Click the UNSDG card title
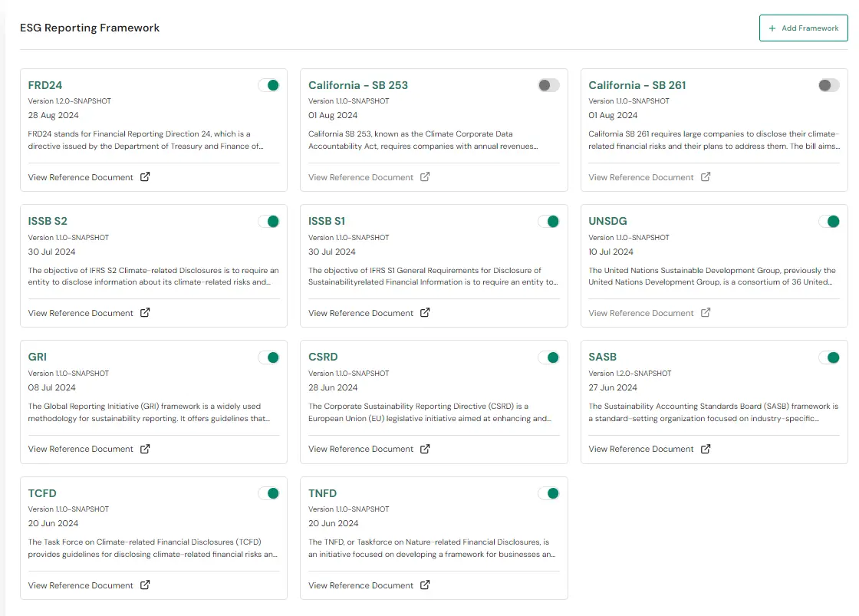The width and height of the screenshot is (859, 616). pyautogui.click(x=607, y=221)
